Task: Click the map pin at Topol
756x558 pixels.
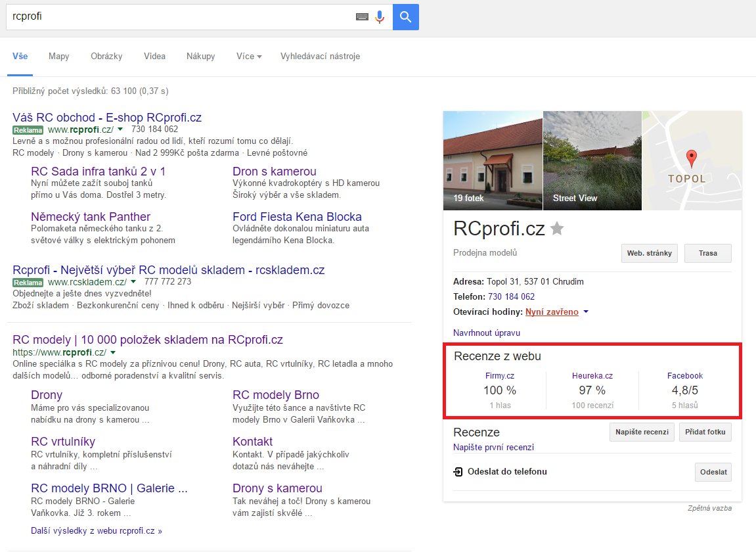Action: [692, 158]
